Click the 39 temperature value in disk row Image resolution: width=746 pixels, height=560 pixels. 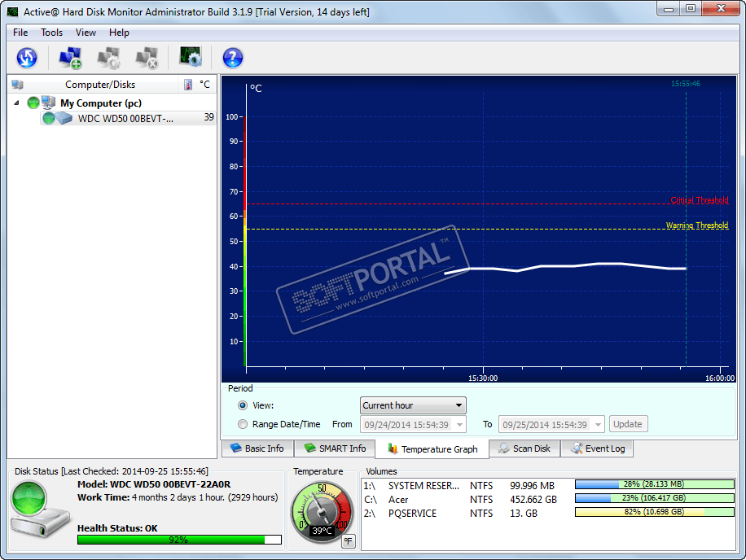208,117
